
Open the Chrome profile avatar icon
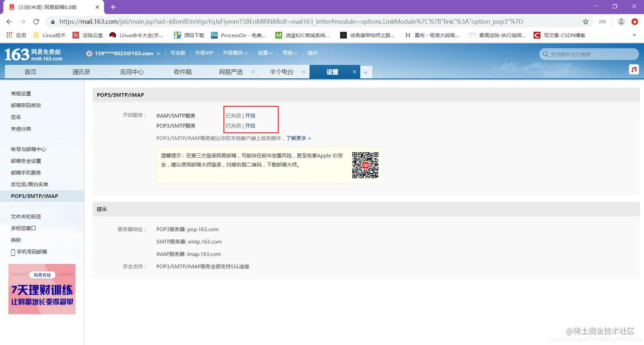tap(621, 22)
